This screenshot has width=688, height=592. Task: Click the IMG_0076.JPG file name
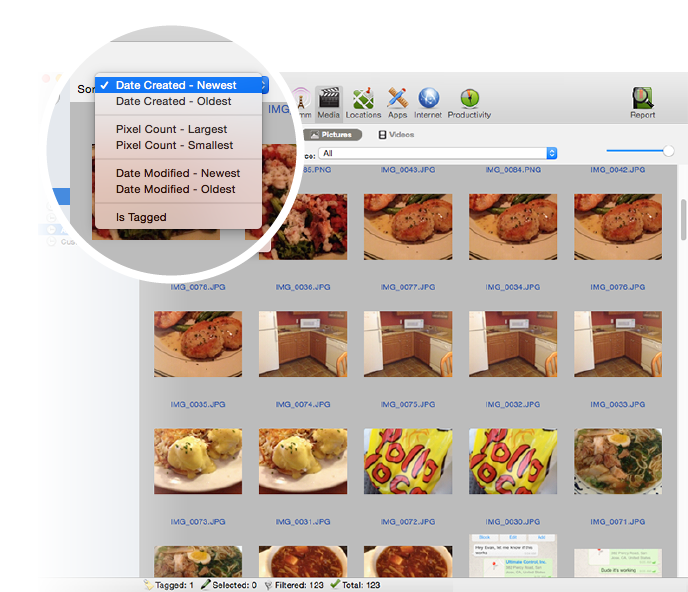click(x=618, y=287)
